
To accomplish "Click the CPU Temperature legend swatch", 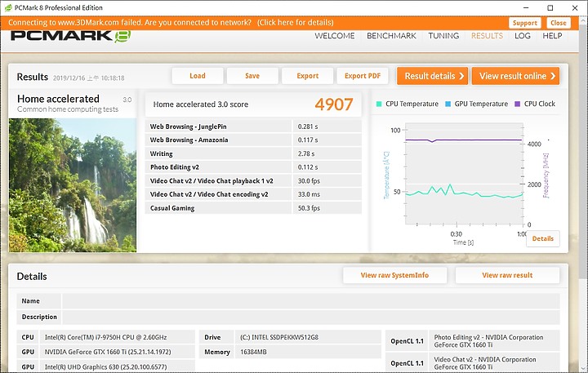I will (x=379, y=104).
